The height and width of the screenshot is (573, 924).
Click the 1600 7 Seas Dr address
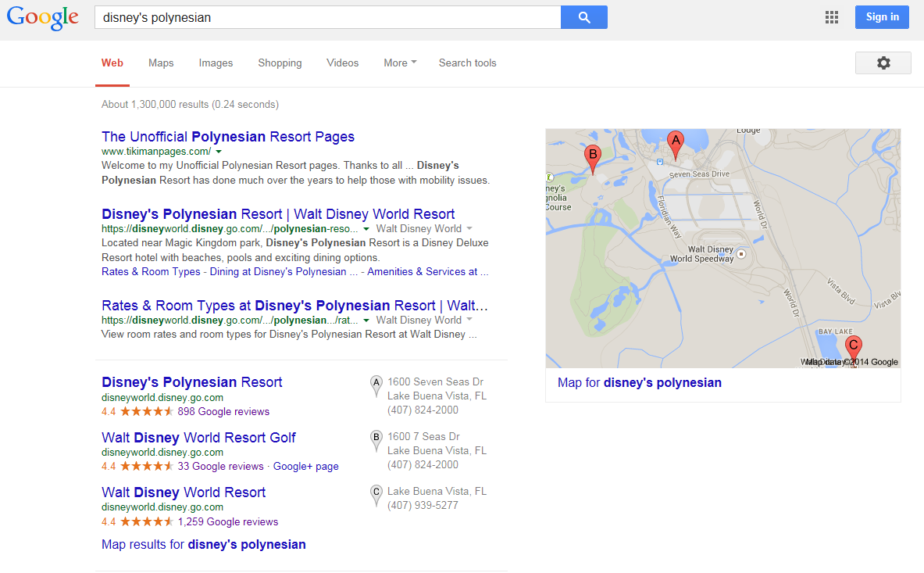(x=423, y=437)
